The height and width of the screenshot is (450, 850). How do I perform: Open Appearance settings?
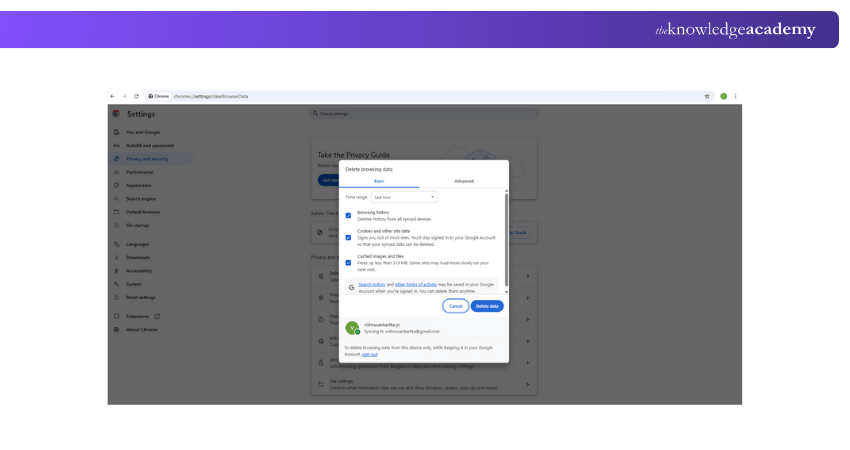coord(139,185)
